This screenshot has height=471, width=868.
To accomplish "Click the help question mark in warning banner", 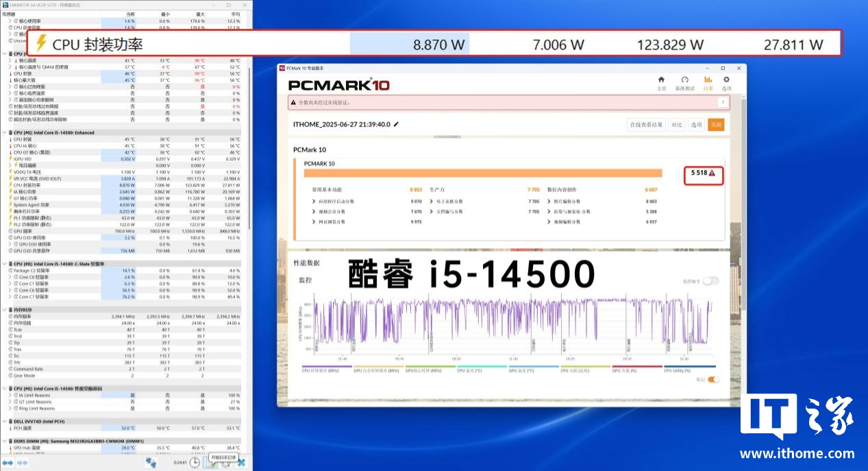I will point(722,102).
